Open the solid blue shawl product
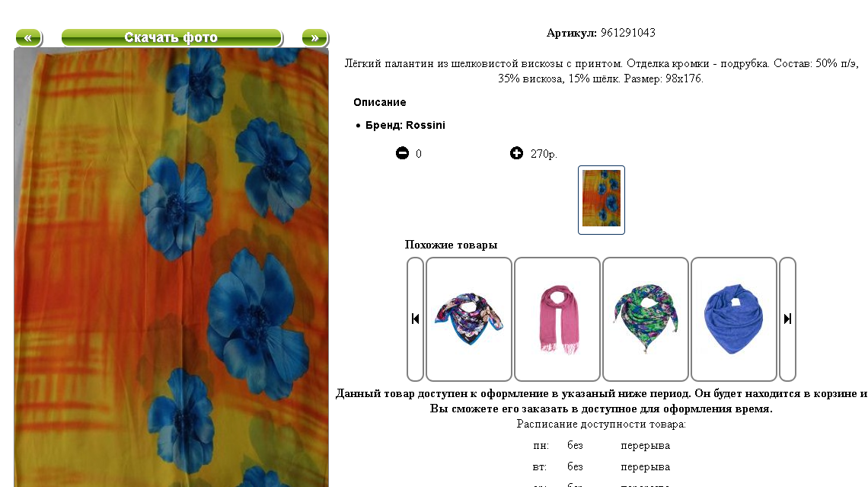Screen dimensions: 868x487 734,319
